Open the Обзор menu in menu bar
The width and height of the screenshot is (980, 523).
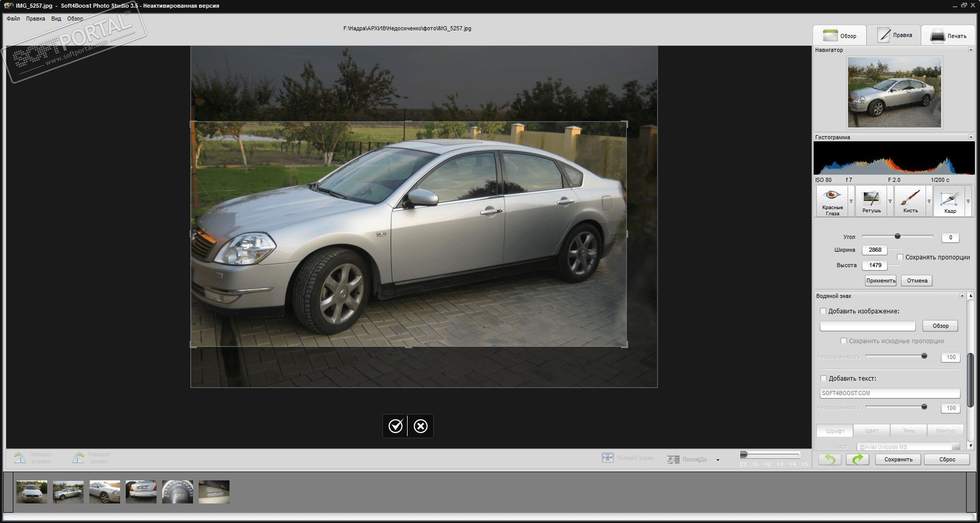pos(75,18)
